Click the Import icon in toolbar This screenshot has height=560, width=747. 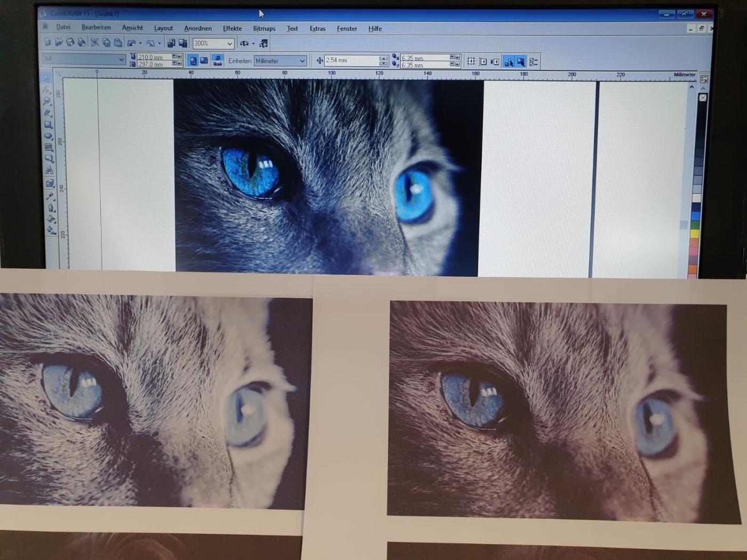tap(171, 43)
